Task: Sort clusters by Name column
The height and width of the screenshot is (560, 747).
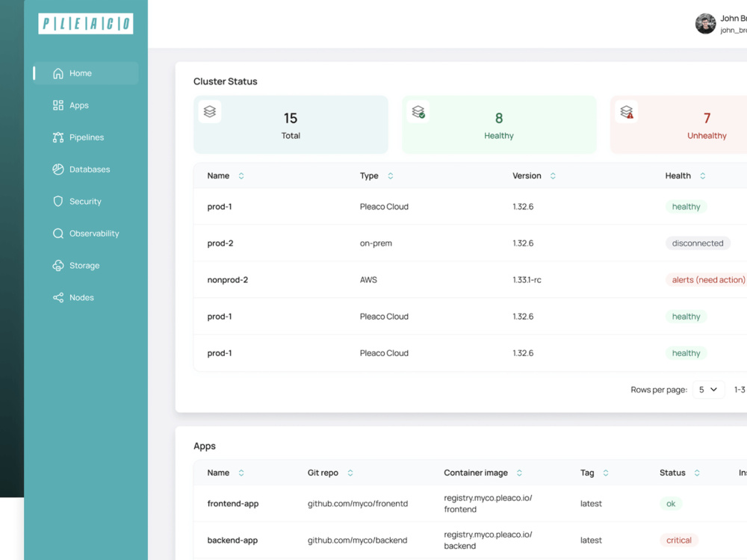Action: (x=241, y=175)
